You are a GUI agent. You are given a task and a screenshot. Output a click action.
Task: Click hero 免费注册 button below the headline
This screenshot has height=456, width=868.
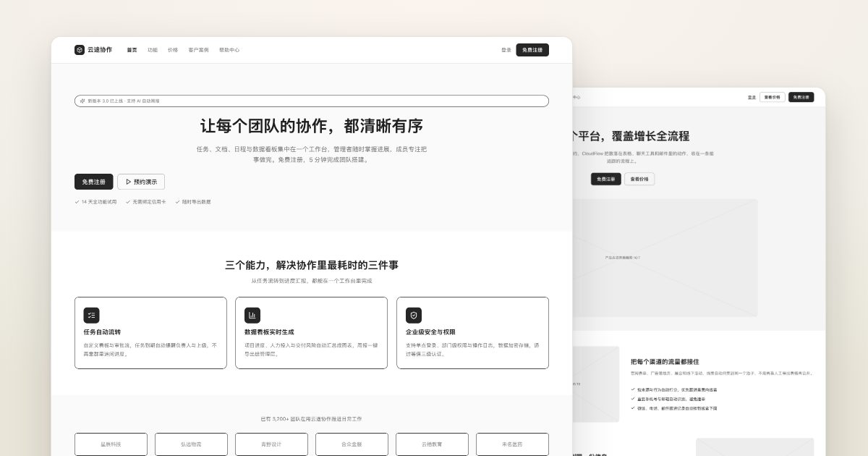94,182
